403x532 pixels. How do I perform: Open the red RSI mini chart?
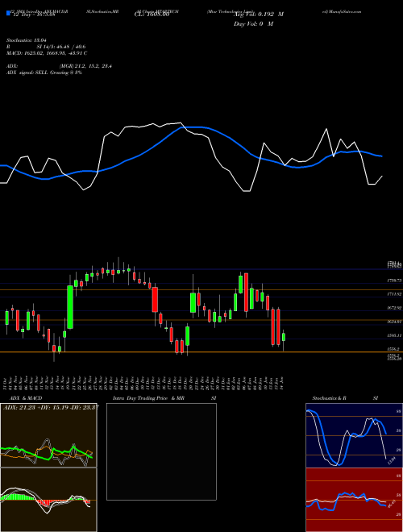[354, 500]
